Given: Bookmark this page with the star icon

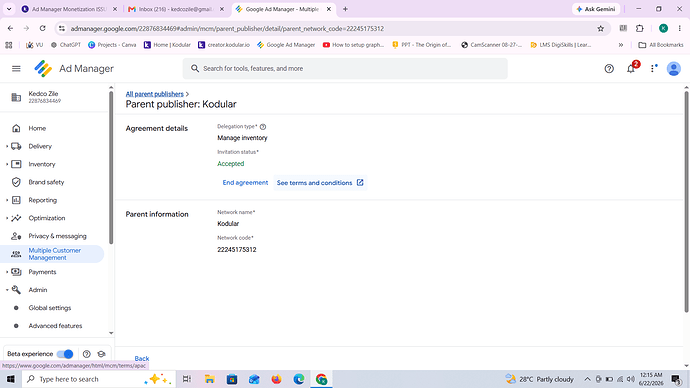Looking at the screenshot, I should (x=601, y=29).
